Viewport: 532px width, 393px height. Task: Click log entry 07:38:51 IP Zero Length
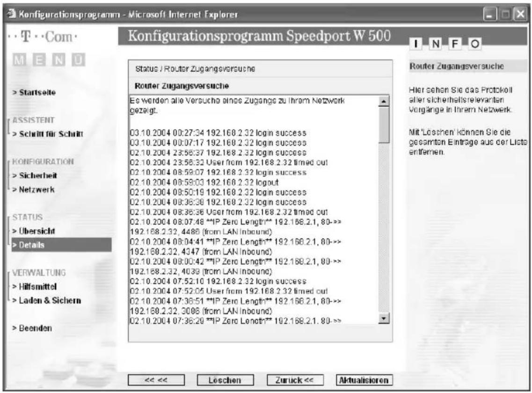pos(235,306)
